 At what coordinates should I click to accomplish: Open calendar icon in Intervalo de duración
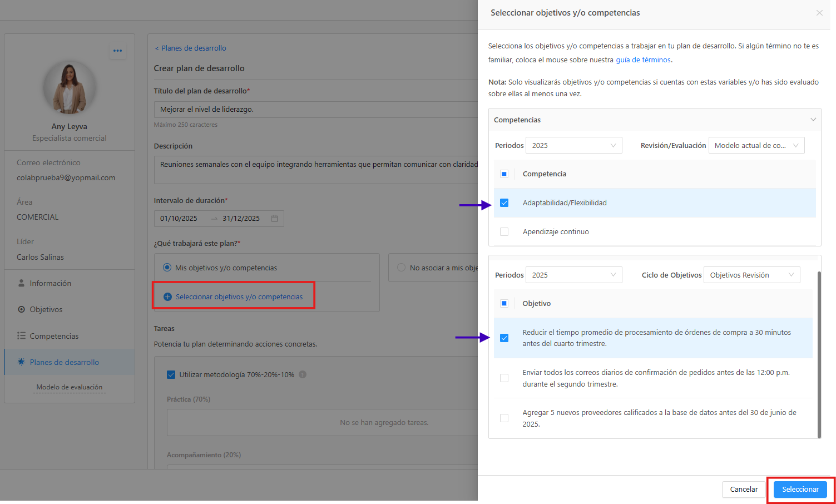pos(274,219)
